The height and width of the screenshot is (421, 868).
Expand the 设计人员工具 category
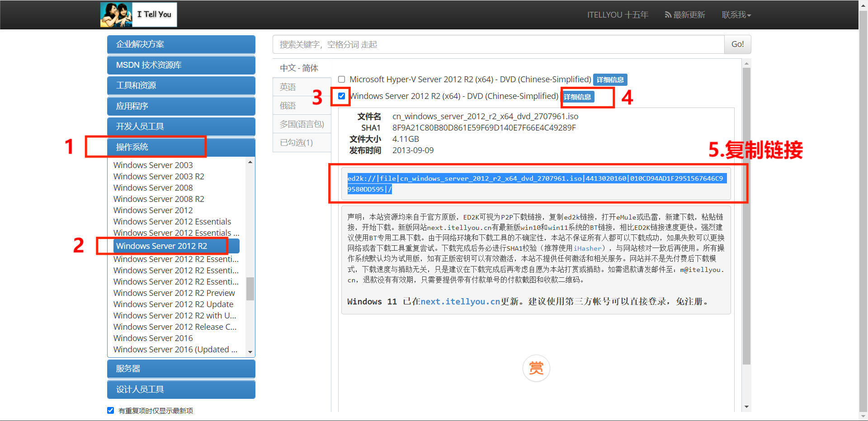pyautogui.click(x=181, y=389)
